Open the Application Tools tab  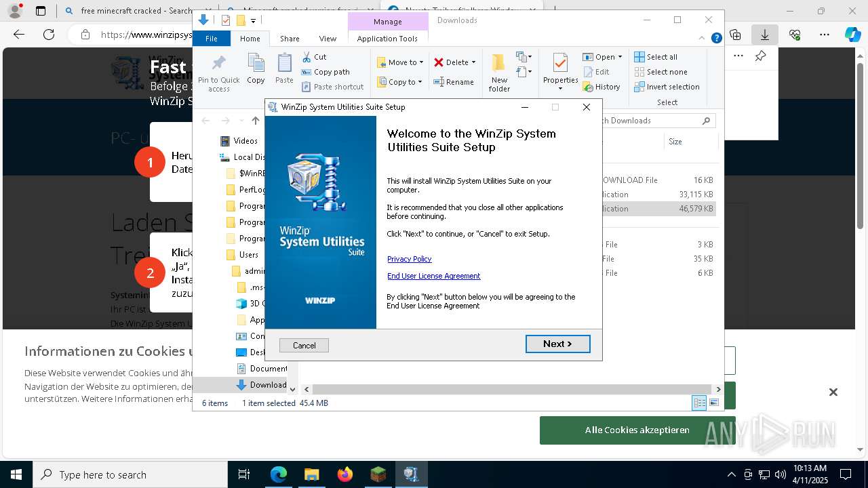pyautogui.click(x=387, y=39)
